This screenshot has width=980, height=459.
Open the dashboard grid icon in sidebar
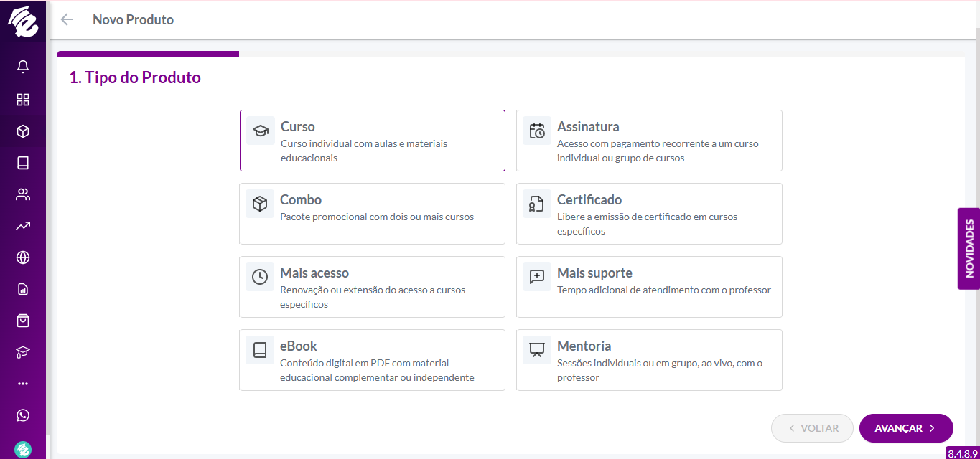pyautogui.click(x=23, y=100)
